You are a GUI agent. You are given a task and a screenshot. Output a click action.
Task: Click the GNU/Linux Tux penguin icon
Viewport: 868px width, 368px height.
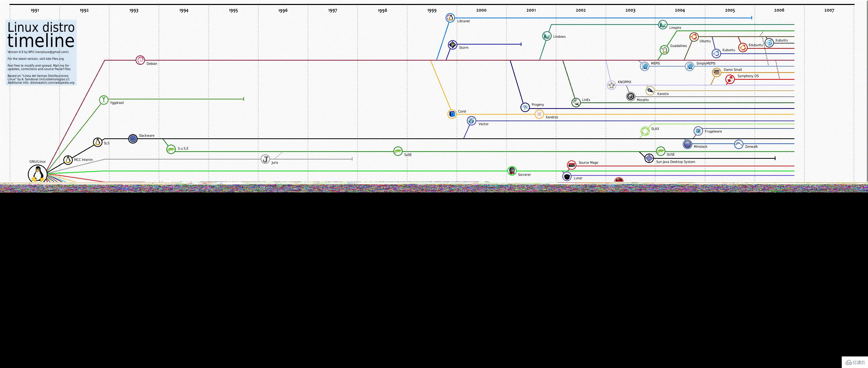[37, 174]
